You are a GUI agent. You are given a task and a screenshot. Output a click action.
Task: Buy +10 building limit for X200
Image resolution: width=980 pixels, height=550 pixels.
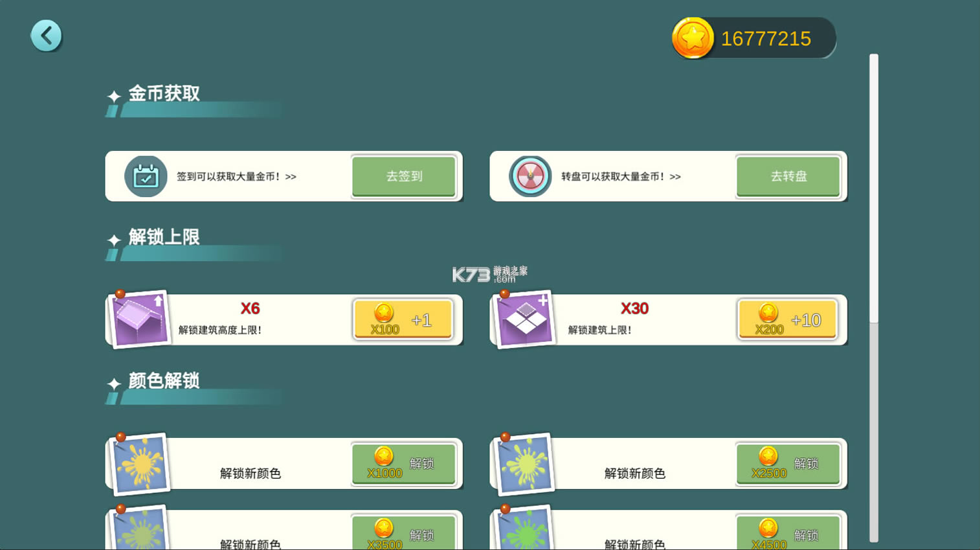coord(788,319)
